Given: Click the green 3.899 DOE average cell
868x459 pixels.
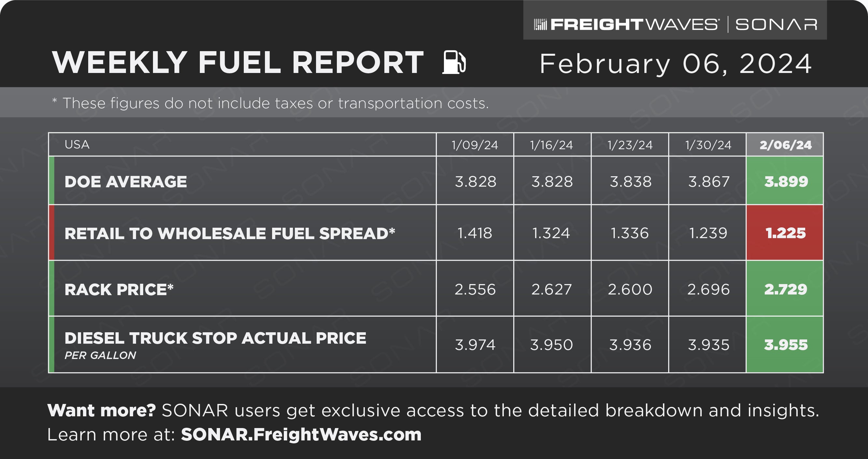Looking at the screenshot, I should [785, 181].
